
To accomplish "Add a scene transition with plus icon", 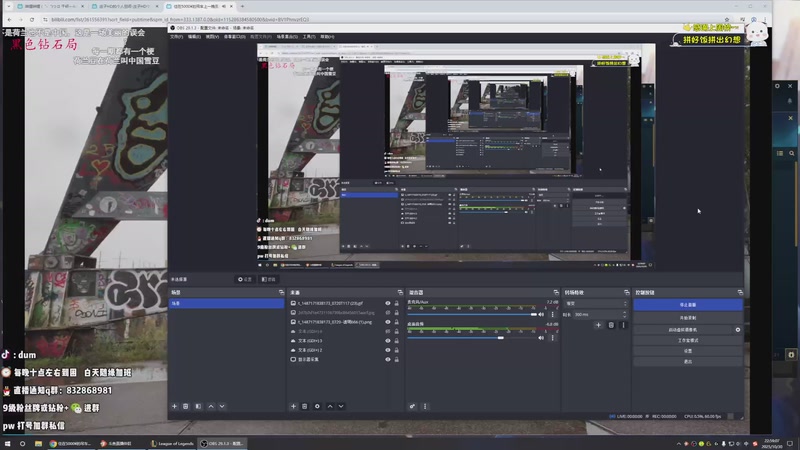I will [598, 325].
